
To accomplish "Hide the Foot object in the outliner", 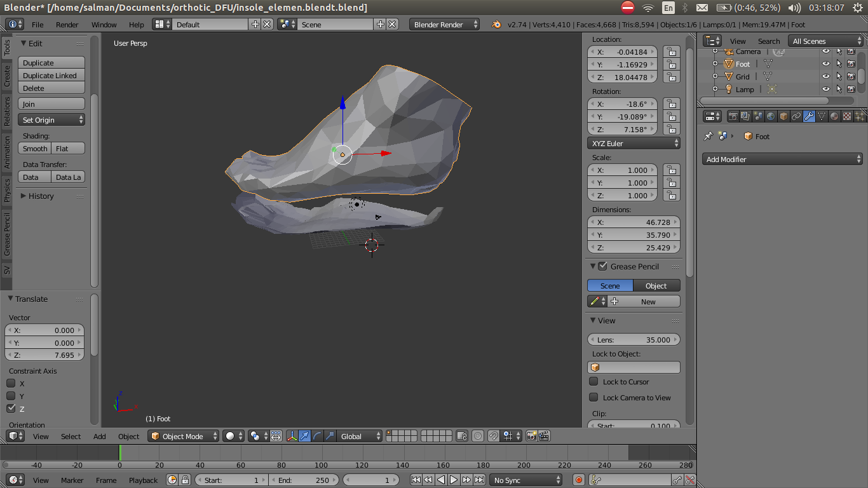I will click(x=824, y=64).
